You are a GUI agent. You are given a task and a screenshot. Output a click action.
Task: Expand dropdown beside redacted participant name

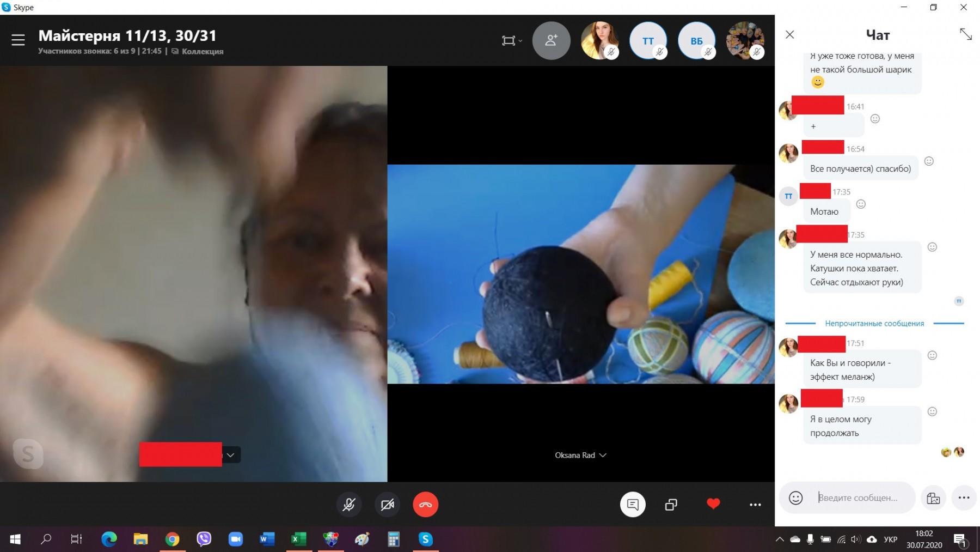click(231, 455)
